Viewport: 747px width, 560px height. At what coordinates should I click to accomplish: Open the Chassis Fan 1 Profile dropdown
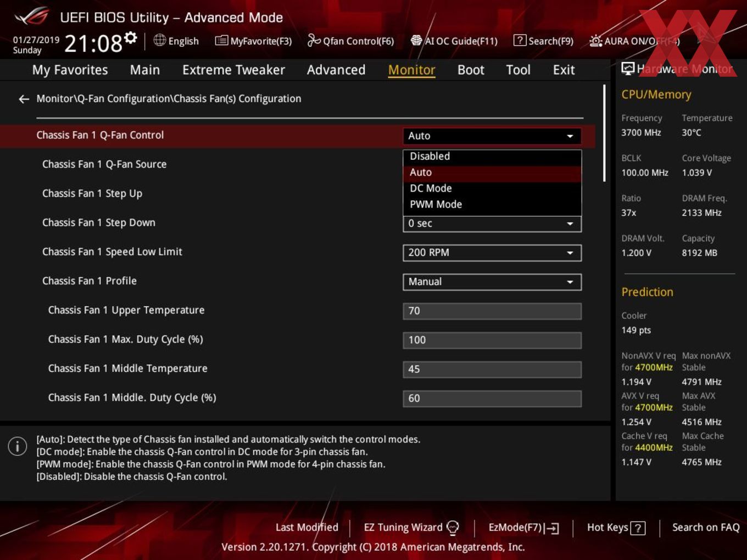492,282
